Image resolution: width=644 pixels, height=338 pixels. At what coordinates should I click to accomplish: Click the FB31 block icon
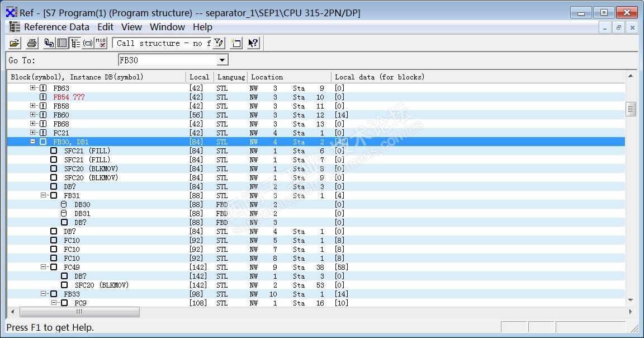(x=54, y=195)
